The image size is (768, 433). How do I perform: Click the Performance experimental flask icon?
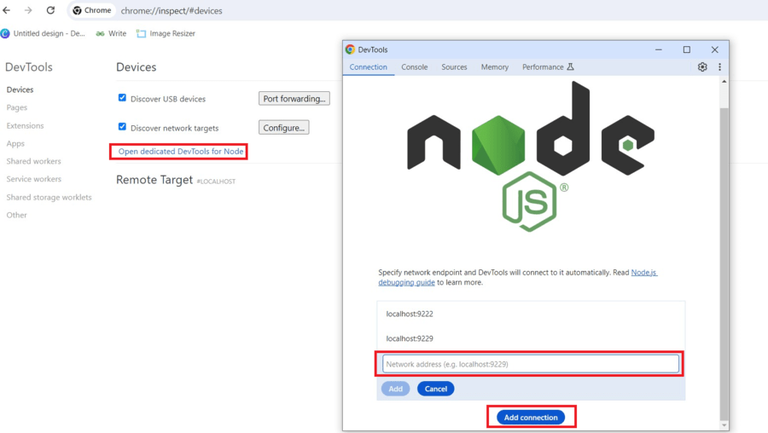click(x=570, y=67)
